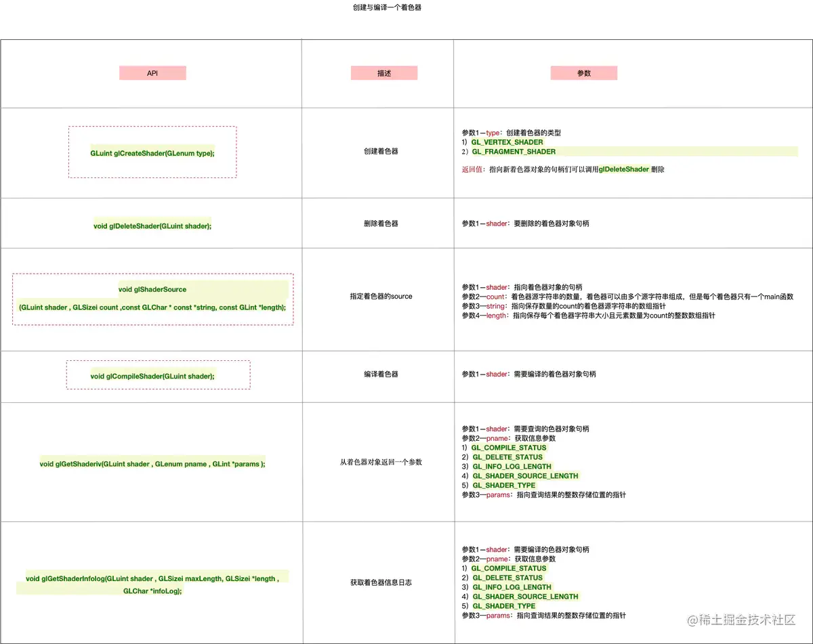813x644 pixels.
Task: Select 'GL_COMPILE_STATUS' in the glGetShaderiv row
Action: point(509,448)
